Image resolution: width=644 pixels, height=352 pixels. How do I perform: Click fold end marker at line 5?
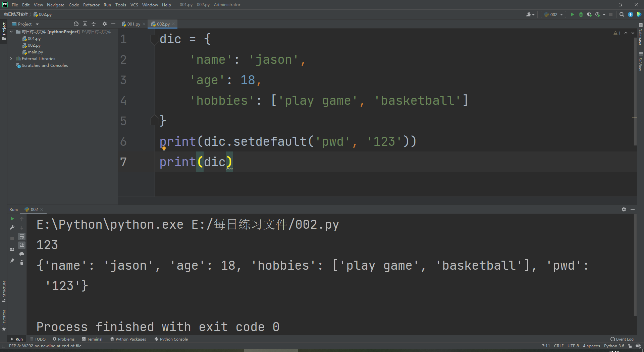[x=154, y=120]
